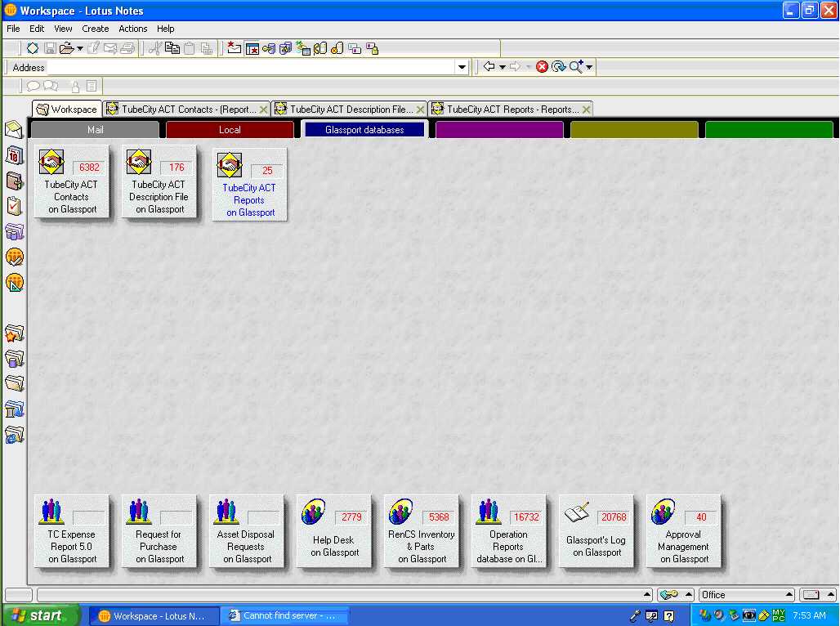Open the Databases bookmark folder icon

click(x=14, y=359)
